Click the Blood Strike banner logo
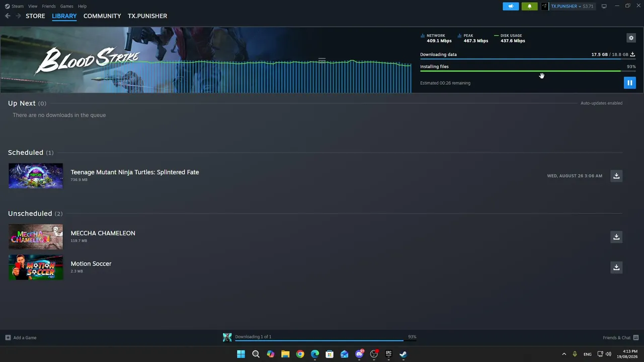This screenshot has width=644, height=362. coord(87,60)
